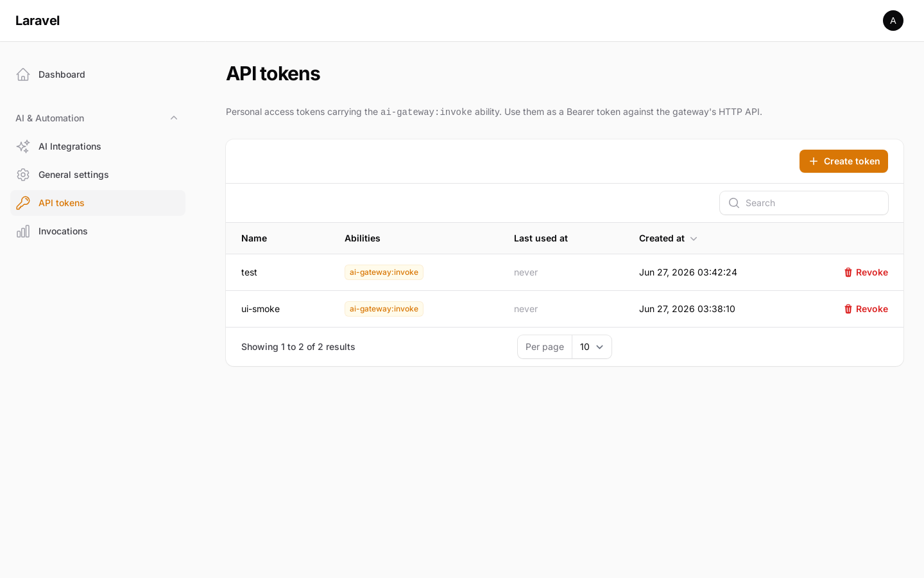This screenshot has width=924, height=578.
Task: Collapse the AI & Automation section chevron
Action: click(174, 118)
